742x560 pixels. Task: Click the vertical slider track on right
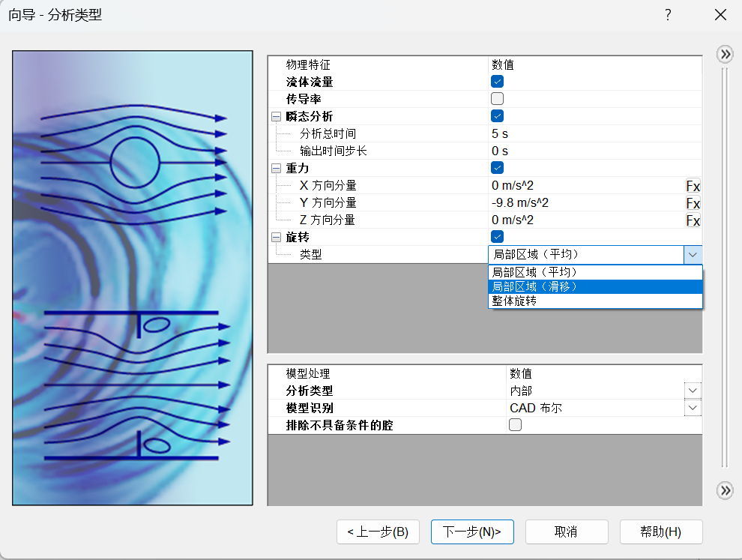click(724, 270)
